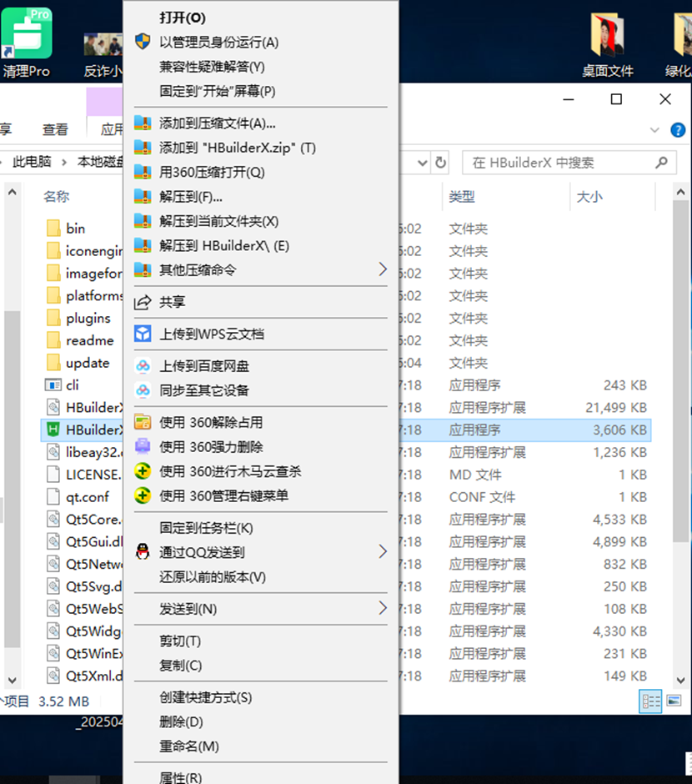The image size is (692, 784).
Task: Select 剪切(T) from the menu
Action: [180, 641]
